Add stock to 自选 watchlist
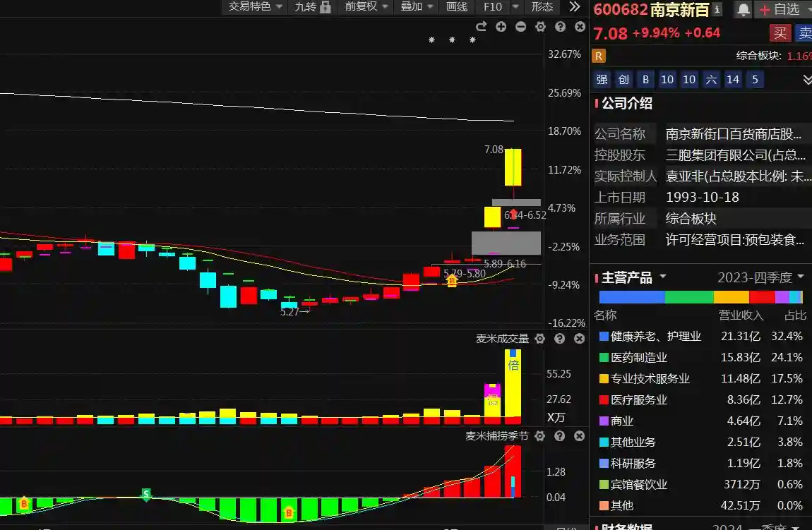812x530 pixels. click(780, 9)
